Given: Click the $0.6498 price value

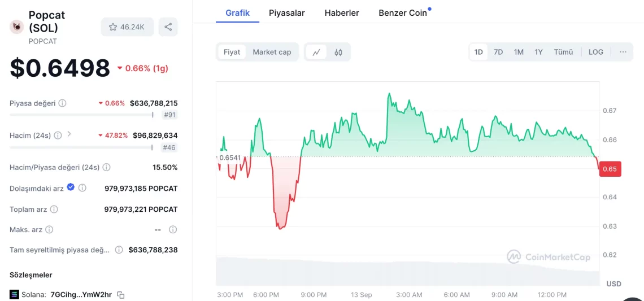Looking at the screenshot, I should pyautogui.click(x=60, y=68).
